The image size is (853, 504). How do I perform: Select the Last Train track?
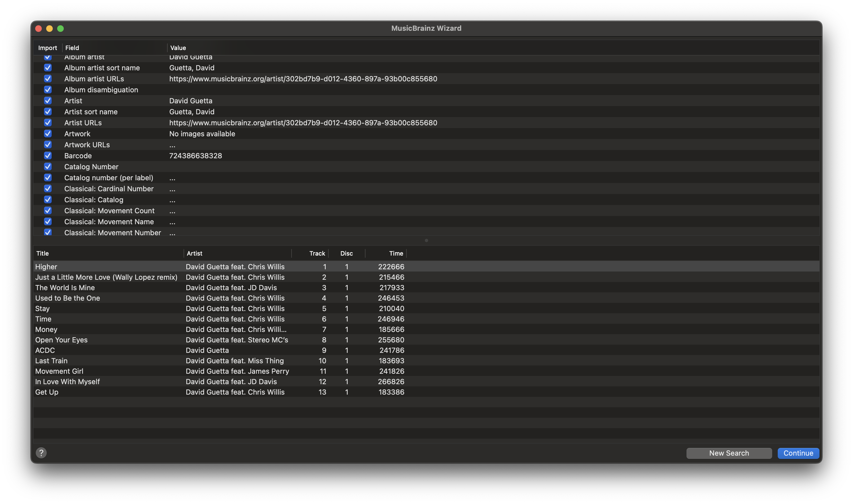(427, 361)
